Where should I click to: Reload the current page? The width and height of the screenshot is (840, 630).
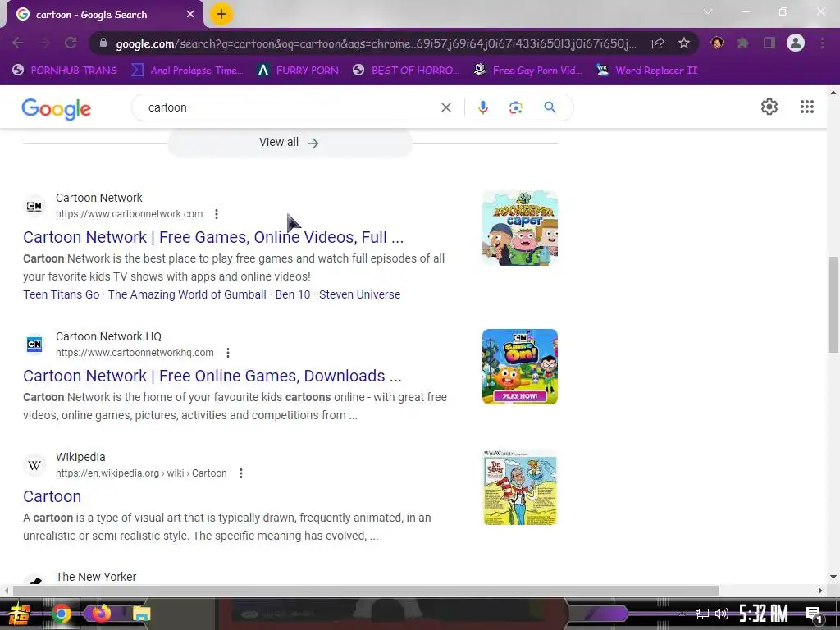click(x=71, y=43)
